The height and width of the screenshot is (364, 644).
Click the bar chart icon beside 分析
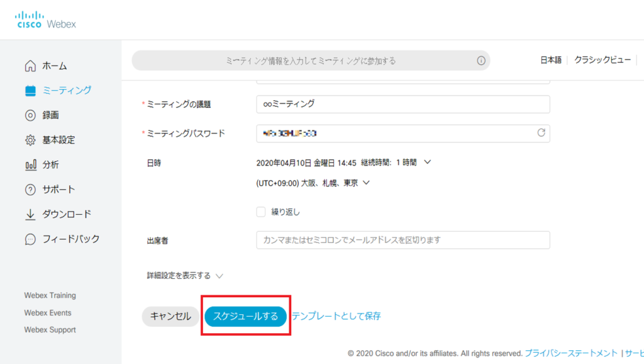click(x=30, y=165)
